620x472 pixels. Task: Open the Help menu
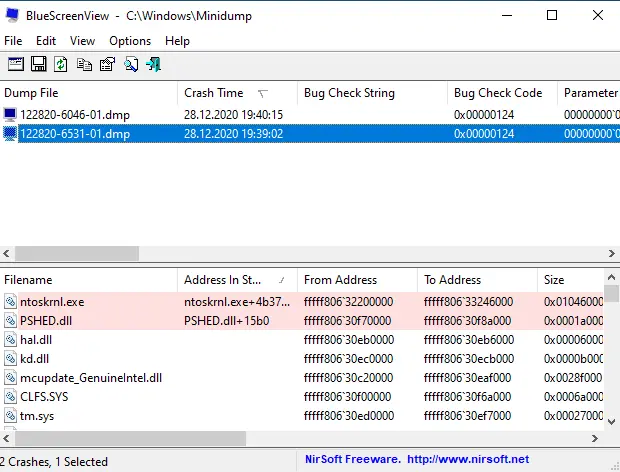click(177, 41)
